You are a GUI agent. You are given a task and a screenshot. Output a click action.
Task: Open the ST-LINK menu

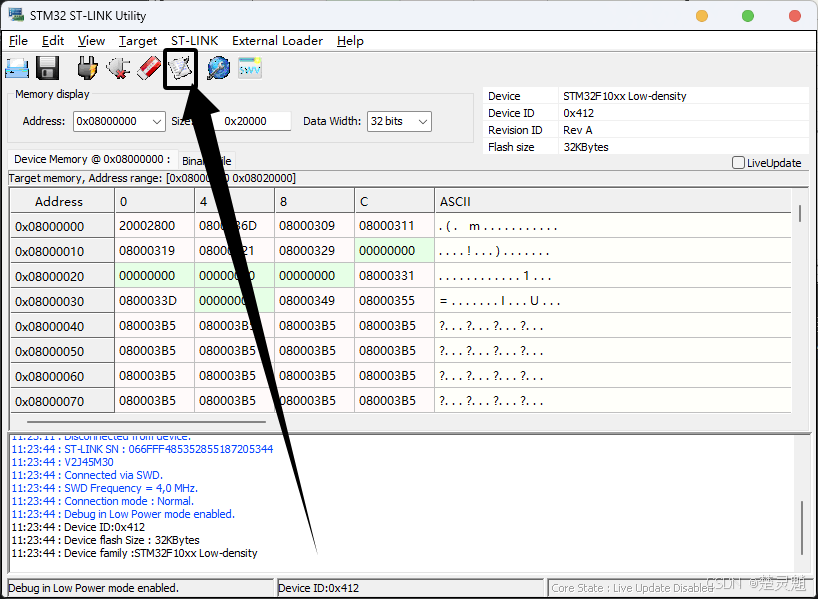point(195,41)
